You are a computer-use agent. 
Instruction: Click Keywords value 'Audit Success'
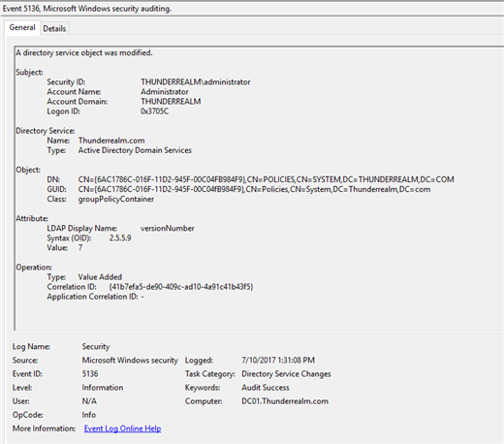pyautogui.click(x=266, y=388)
